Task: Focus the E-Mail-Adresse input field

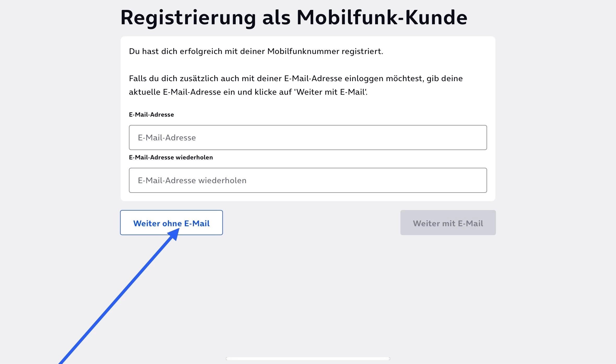Action: click(308, 138)
